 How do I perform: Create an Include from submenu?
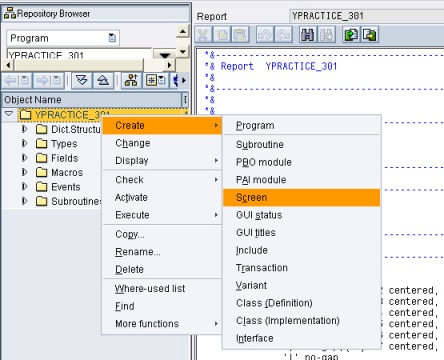coord(301,250)
